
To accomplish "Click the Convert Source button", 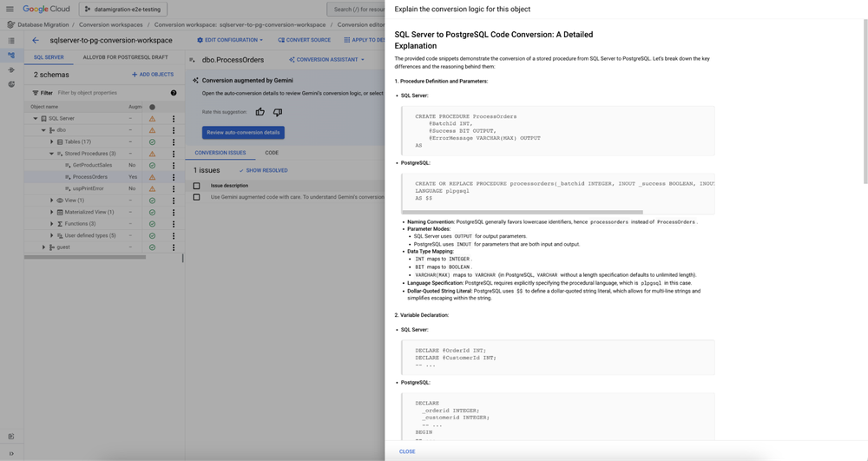I will (x=304, y=40).
